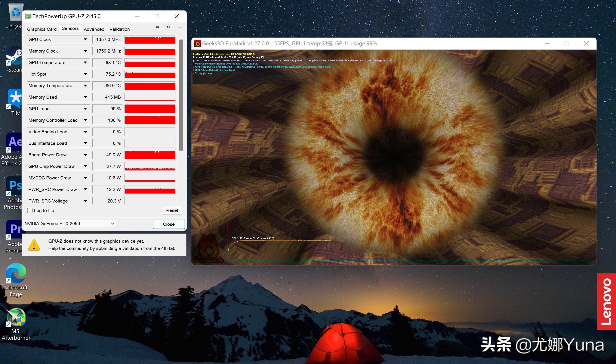
Task: Open the Validation tab
Action: tap(120, 29)
